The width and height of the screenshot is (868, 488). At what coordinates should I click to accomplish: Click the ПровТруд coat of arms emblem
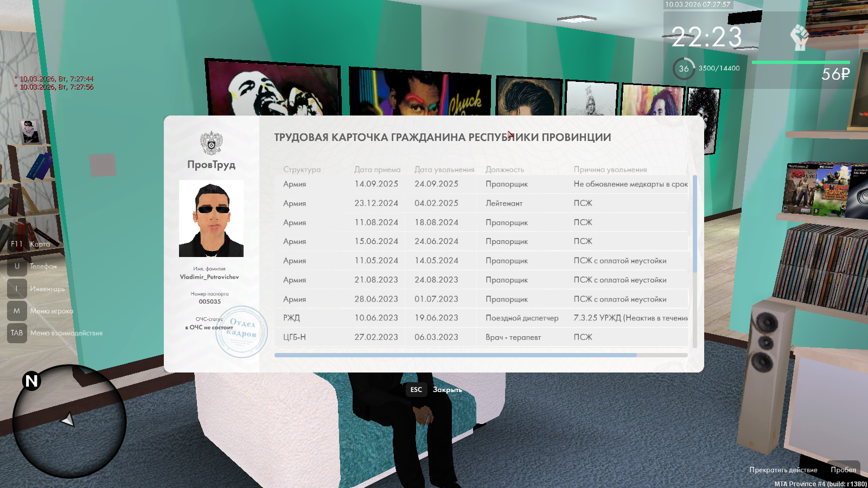click(x=211, y=144)
